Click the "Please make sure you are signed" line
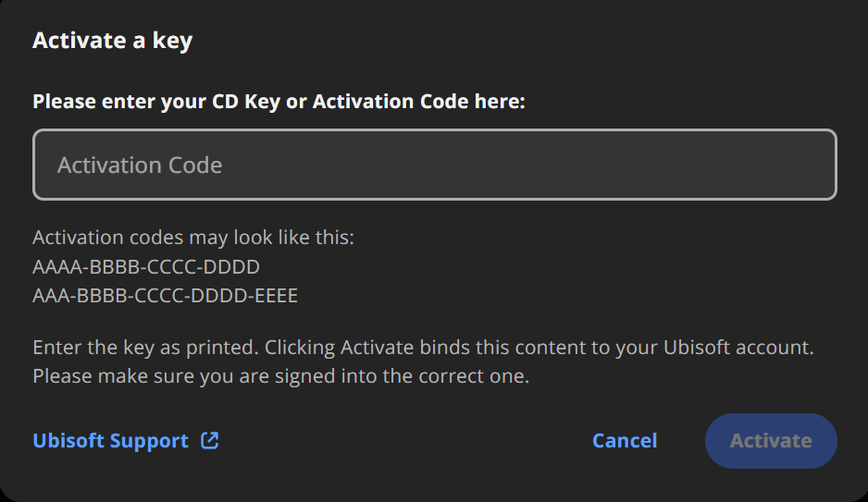868x502 pixels. click(x=280, y=377)
